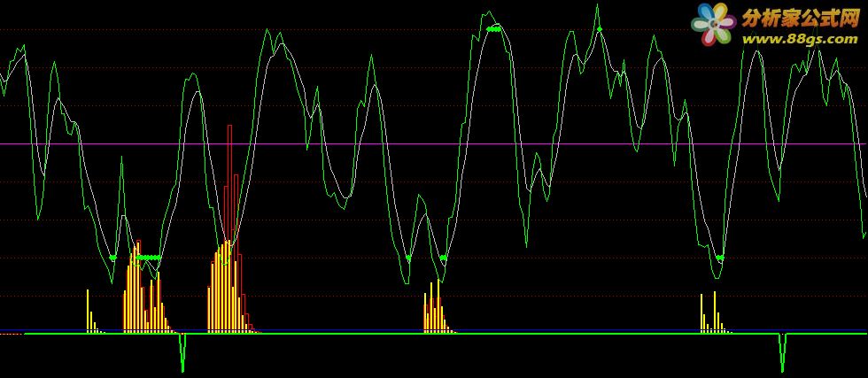The image size is (868, 378).
Task: Click the green diamond marker on highest peak
Action: point(599,29)
